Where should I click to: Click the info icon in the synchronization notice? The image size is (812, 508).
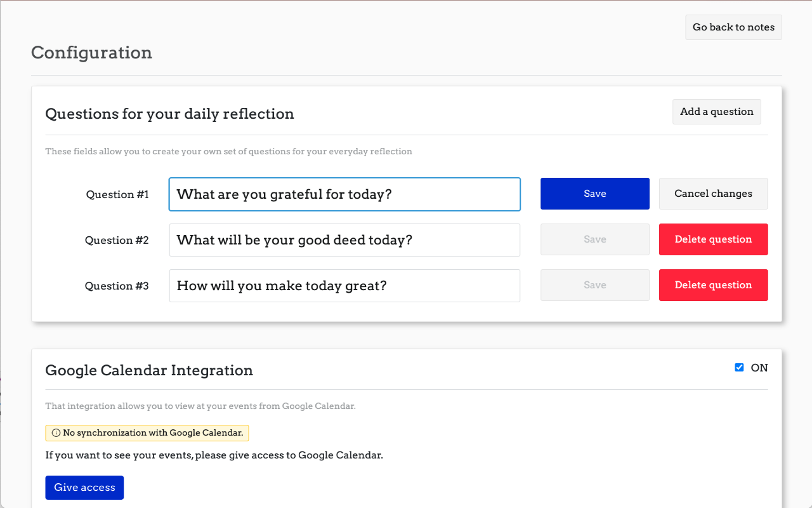click(56, 433)
